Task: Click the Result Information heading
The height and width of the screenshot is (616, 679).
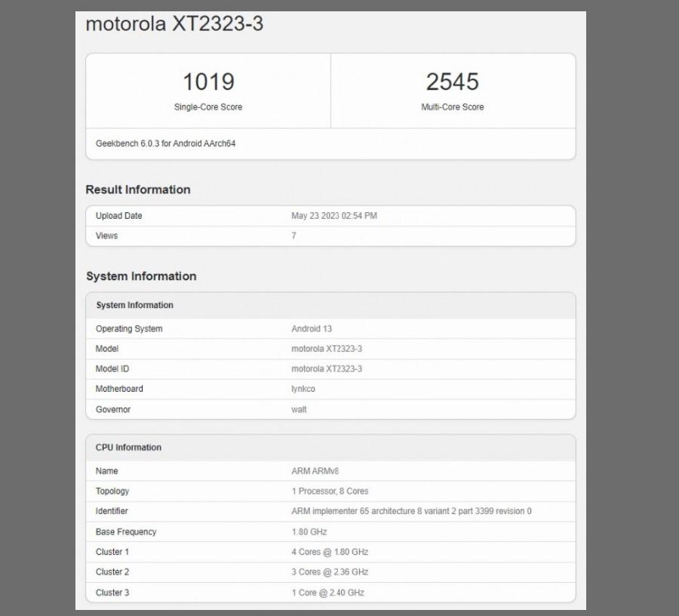Action: pos(138,189)
